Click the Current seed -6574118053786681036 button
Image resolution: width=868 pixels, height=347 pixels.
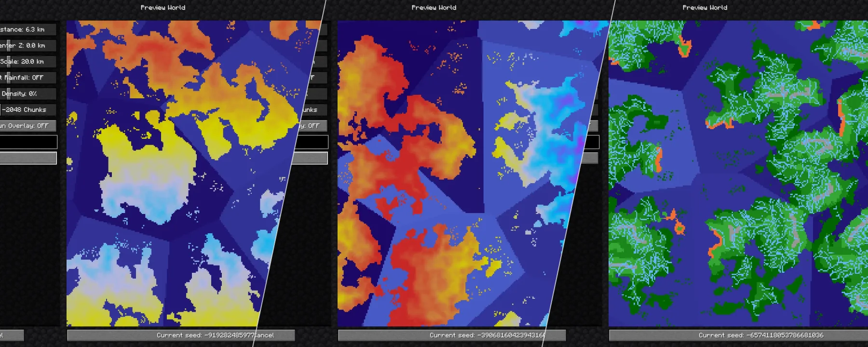(x=738, y=335)
